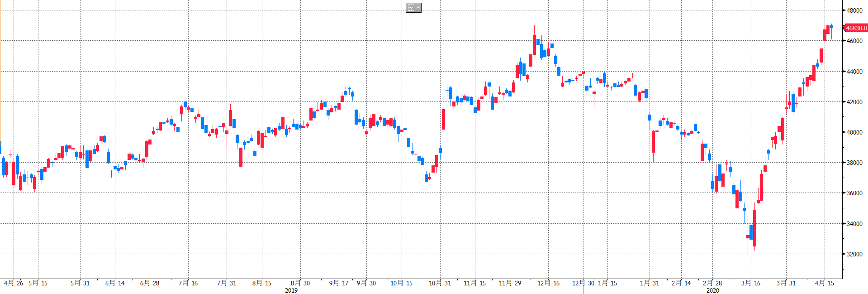Click the 4月 26 date label

[14, 283]
